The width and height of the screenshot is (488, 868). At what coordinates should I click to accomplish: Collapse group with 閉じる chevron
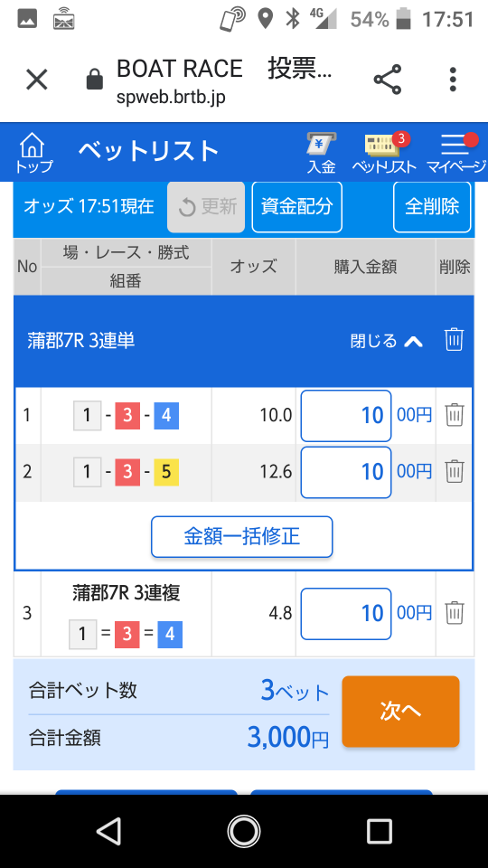pos(387,341)
